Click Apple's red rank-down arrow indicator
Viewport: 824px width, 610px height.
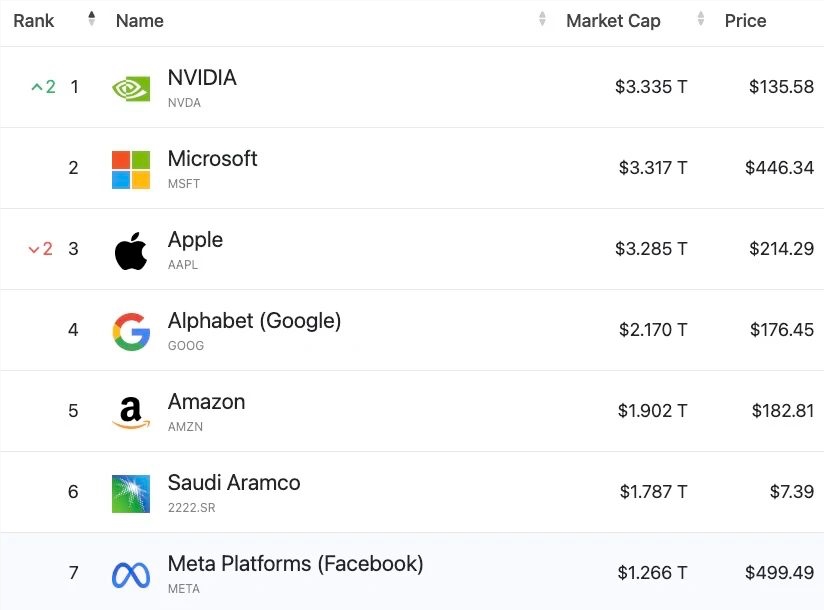[x=34, y=249]
